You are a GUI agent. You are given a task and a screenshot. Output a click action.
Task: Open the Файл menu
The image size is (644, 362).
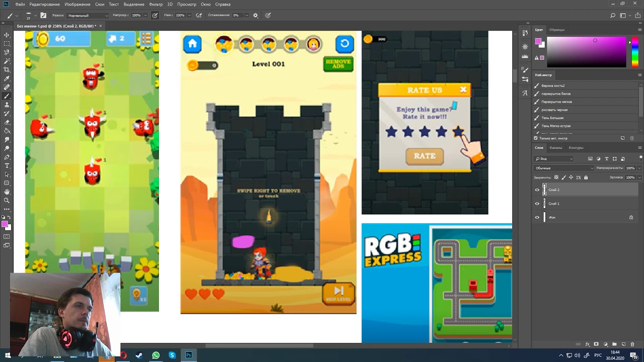[20, 4]
